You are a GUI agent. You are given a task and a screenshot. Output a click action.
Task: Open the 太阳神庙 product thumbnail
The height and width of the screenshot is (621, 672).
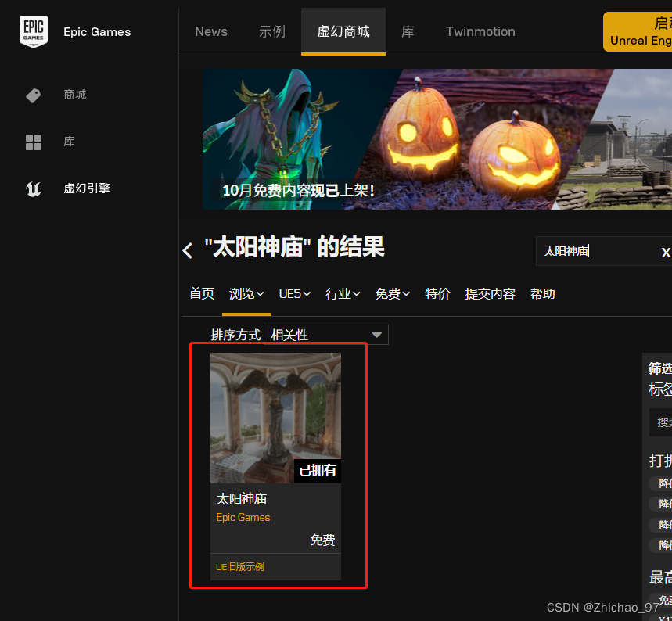click(x=275, y=418)
